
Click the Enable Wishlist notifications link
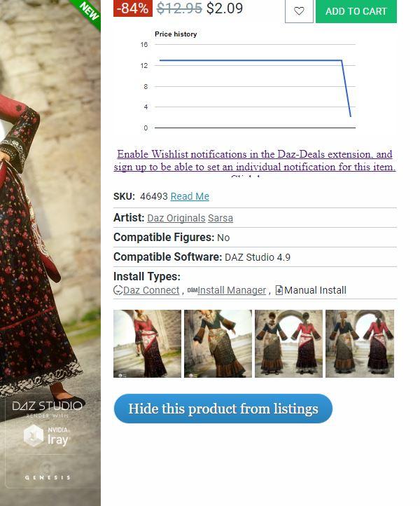coord(255,160)
